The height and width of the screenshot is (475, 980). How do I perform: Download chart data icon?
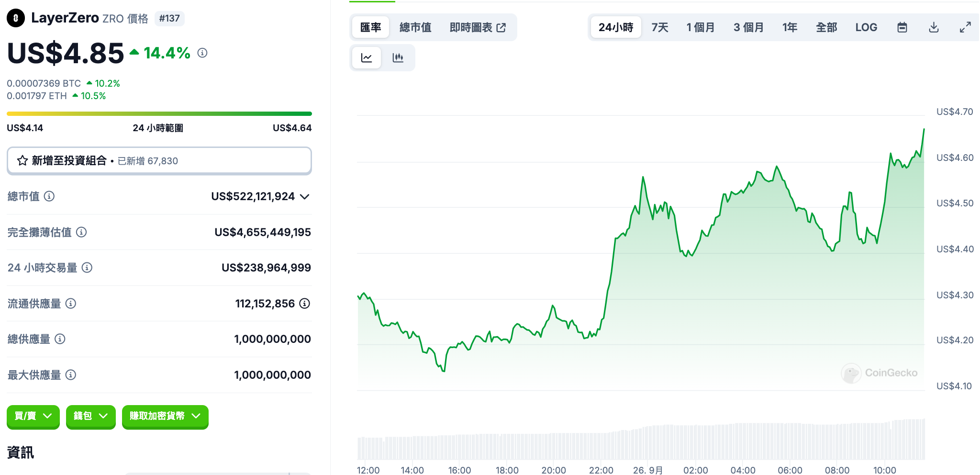pyautogui.click(x=934, y=27)
